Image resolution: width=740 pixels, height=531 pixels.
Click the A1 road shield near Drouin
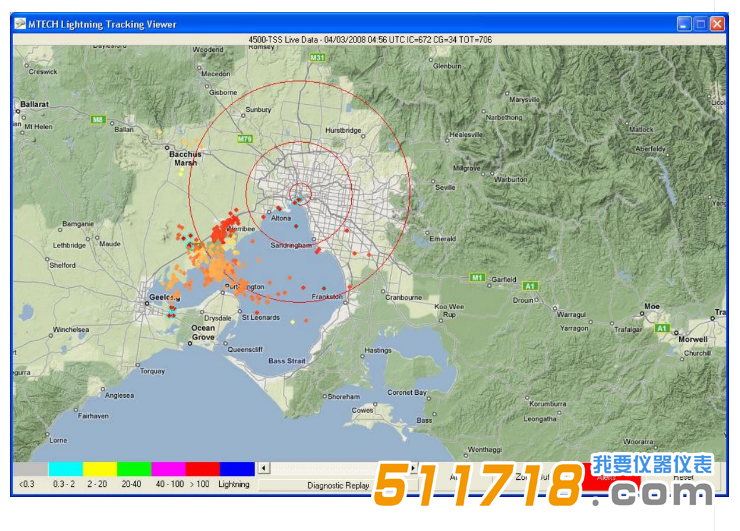coord(530,286)
